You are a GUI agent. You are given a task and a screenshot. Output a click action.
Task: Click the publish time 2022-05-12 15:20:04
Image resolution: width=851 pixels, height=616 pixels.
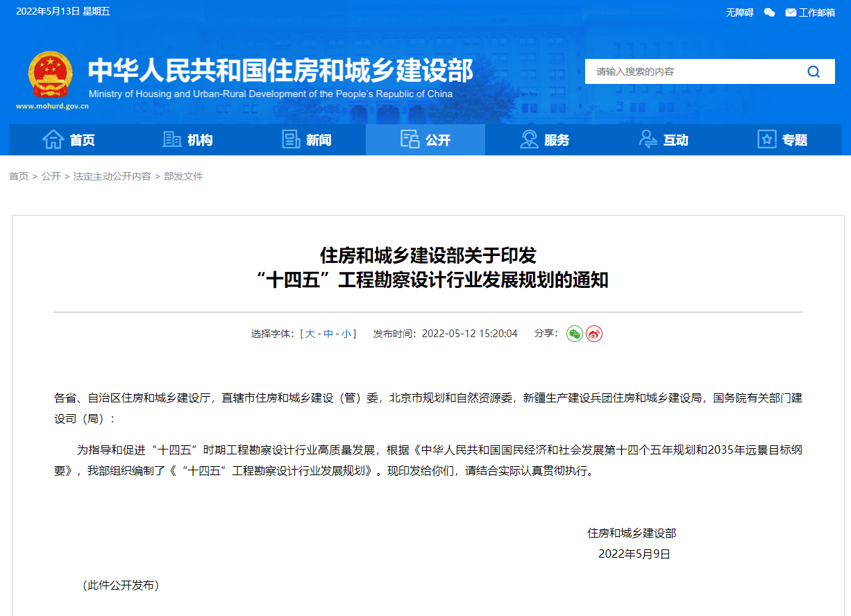coord(470,334)
